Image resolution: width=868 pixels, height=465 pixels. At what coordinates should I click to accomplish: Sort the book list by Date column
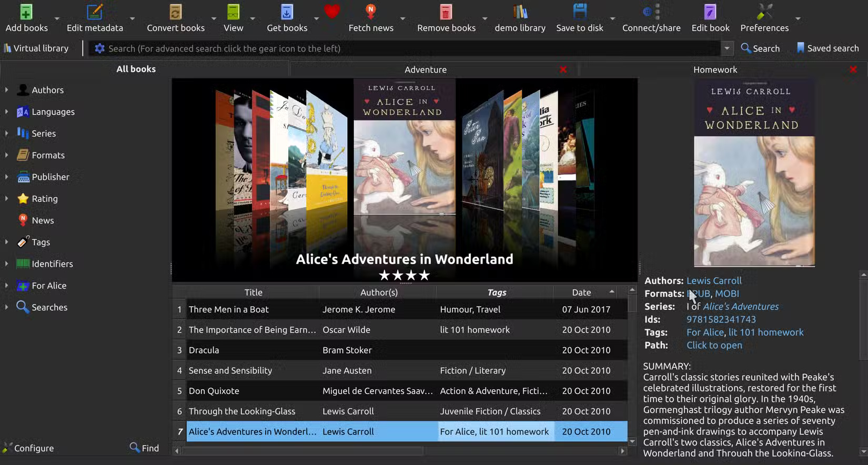pyautogui.click(x=581, y=292)
